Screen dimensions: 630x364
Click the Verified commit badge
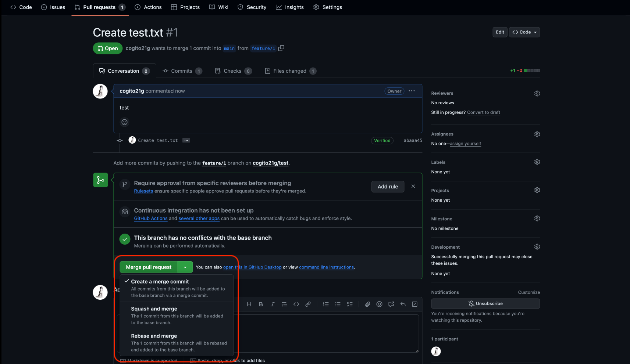pyautogui.click(x=382, y=140)
